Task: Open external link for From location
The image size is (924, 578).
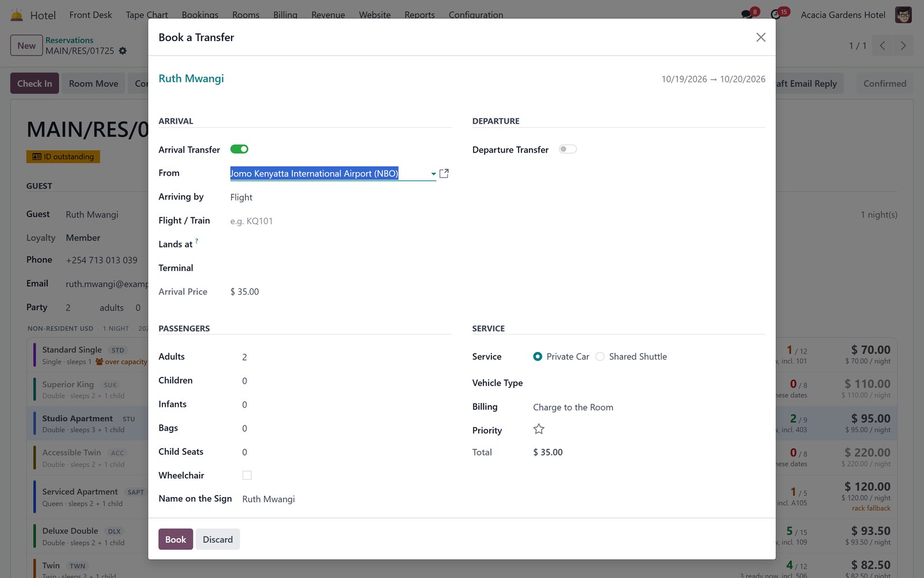Action: point(444,173)
